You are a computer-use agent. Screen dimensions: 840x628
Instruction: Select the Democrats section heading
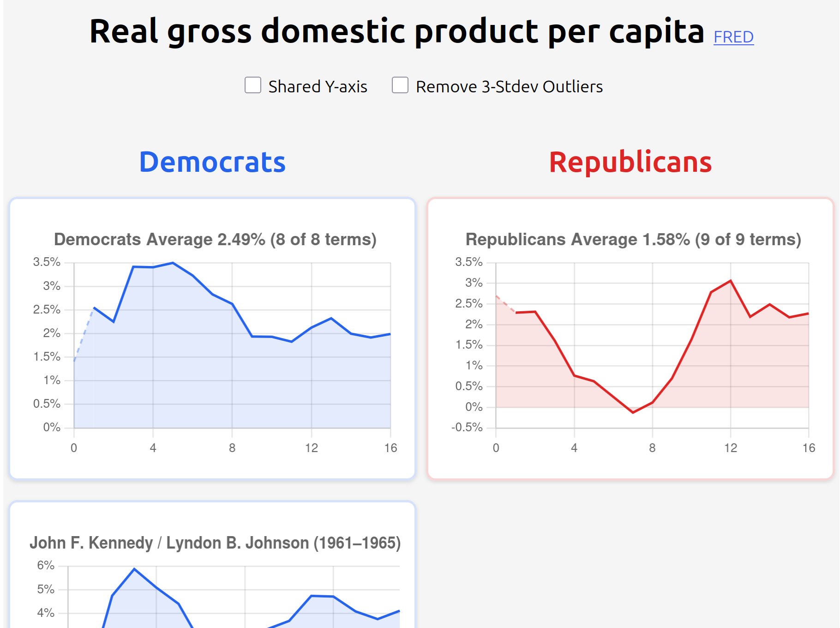[x=212, y=162]
